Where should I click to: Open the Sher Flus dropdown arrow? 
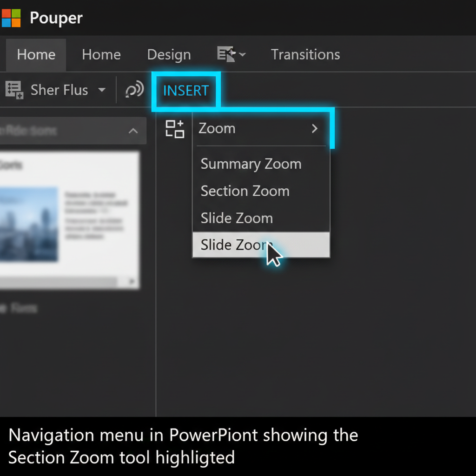102,90
